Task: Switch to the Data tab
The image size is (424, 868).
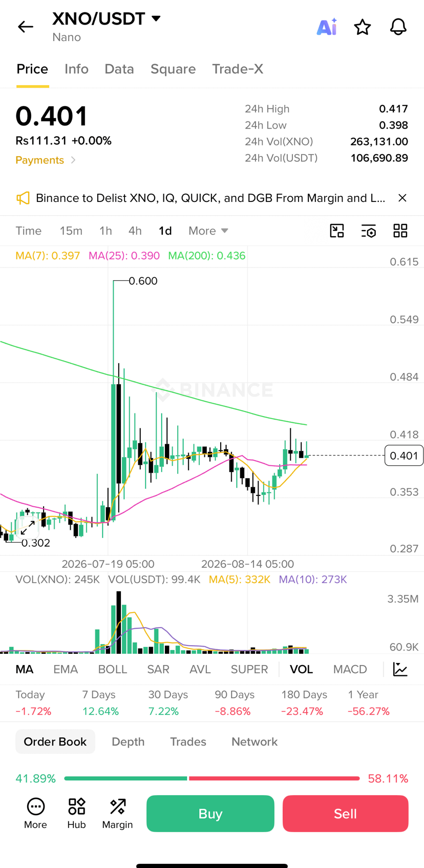Action: [119, 69]
